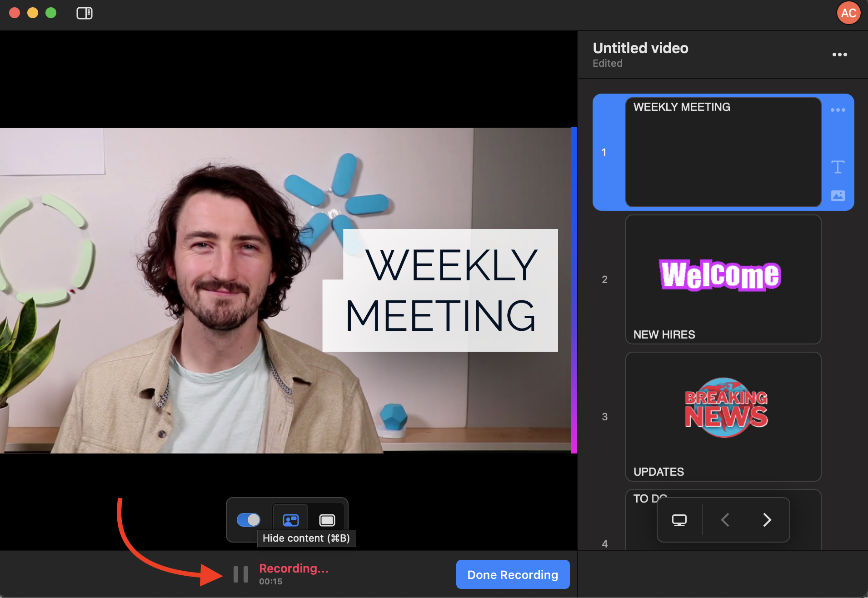
Task: Click the WEEKLY MEETING text overlay in preview
Action: (440, 291)
